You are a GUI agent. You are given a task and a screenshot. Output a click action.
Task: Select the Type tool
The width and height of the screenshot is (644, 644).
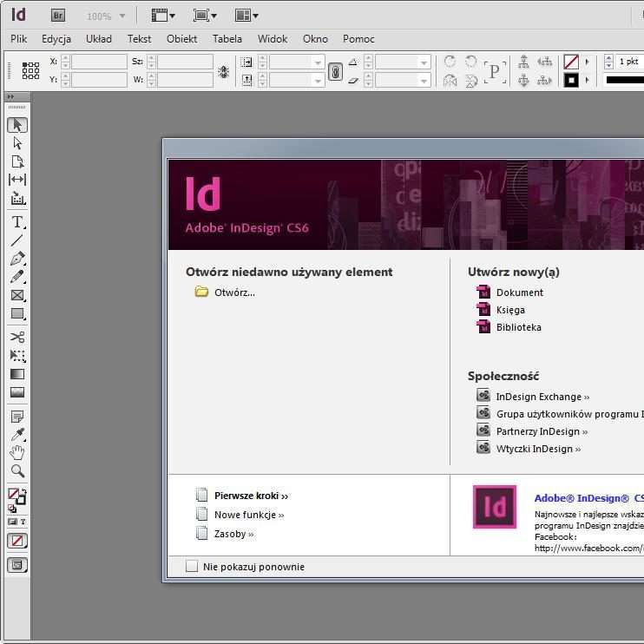point(17,221)
